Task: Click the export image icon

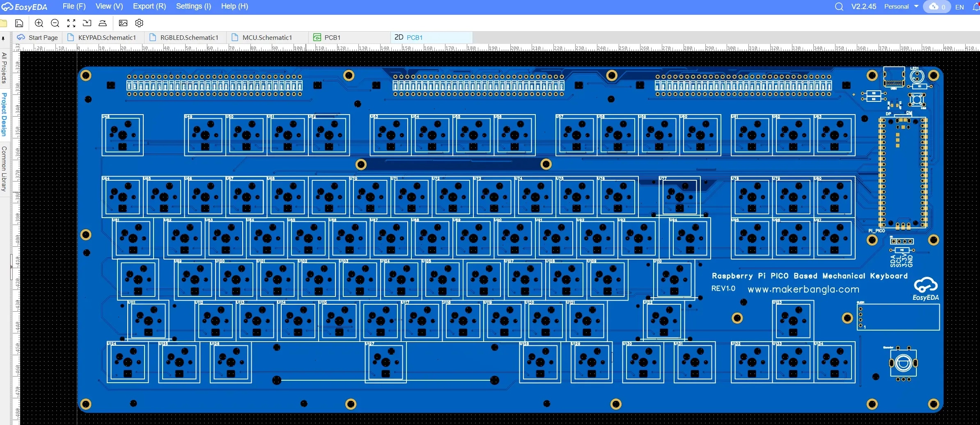Action: tap(123, 23)
